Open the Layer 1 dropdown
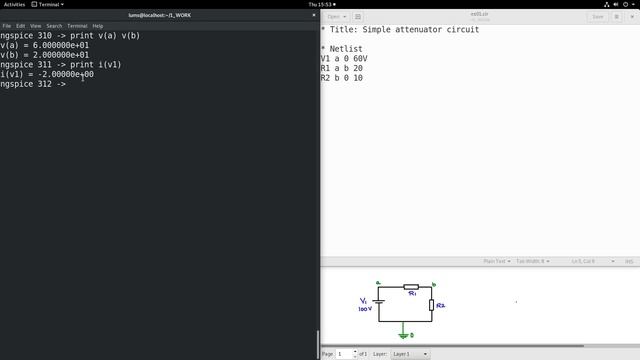 [x=410, y=354]
